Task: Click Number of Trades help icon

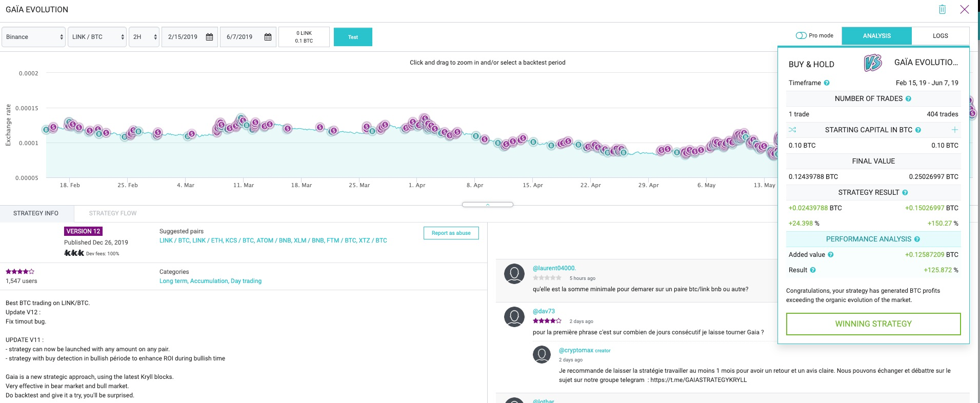Action: point(908,99)
